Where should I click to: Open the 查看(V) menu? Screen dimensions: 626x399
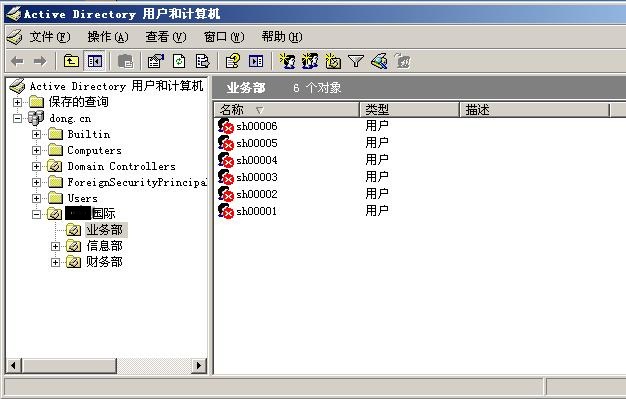[x=166, y=37]
